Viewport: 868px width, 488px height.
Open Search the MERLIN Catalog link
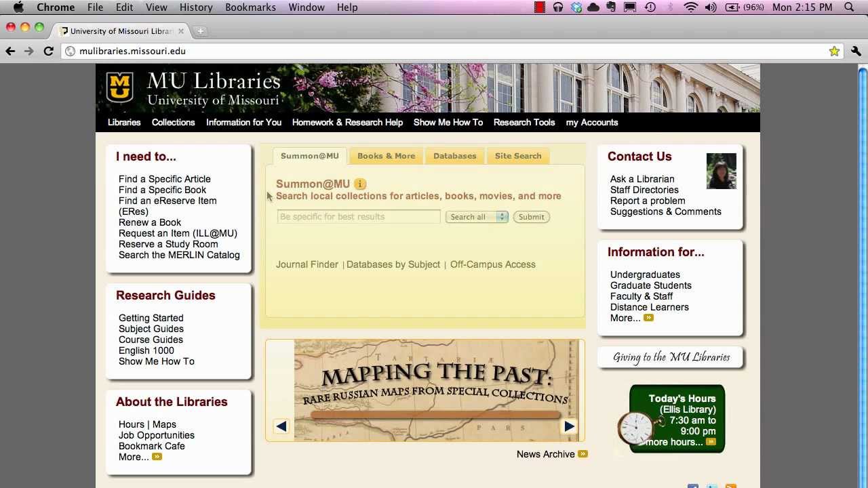[179, 255]
